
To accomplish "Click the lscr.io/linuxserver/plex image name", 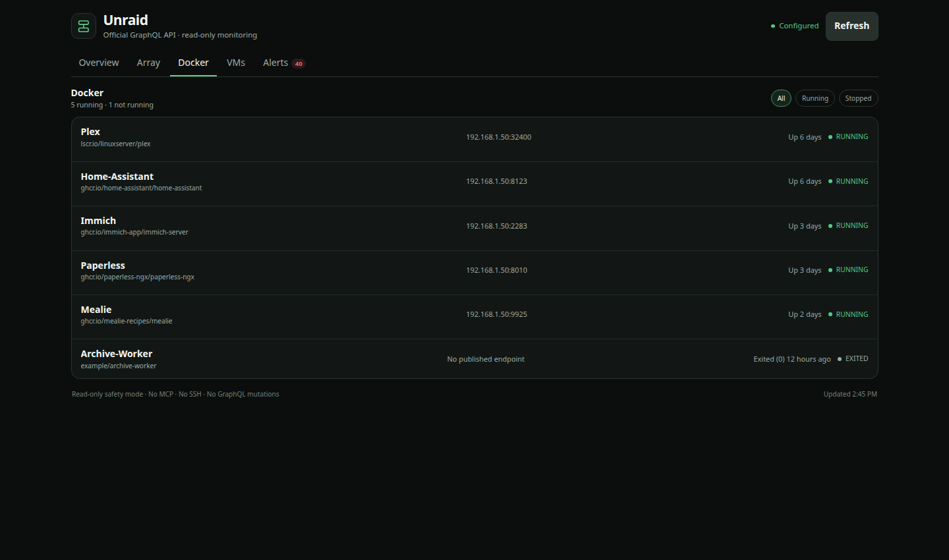I will (115, 144).
